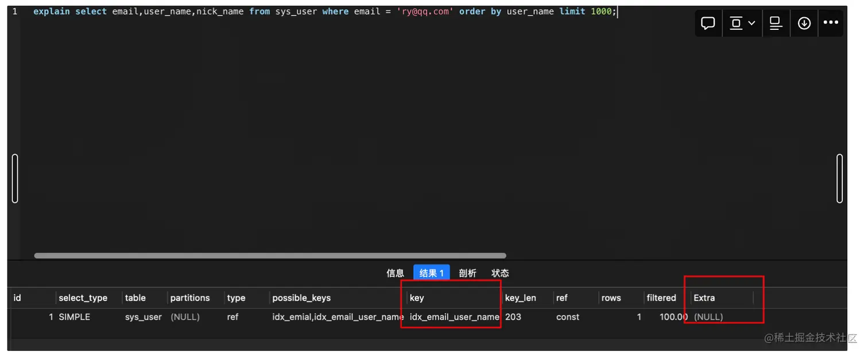
Task: Click the horizontal scrollbar in SQL editor
Action: coord(270,256)
